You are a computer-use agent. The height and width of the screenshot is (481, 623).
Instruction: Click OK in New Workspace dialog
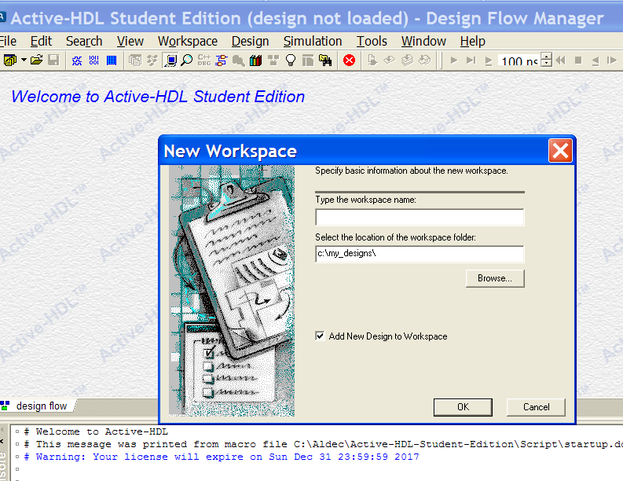(x=463, y=407)
